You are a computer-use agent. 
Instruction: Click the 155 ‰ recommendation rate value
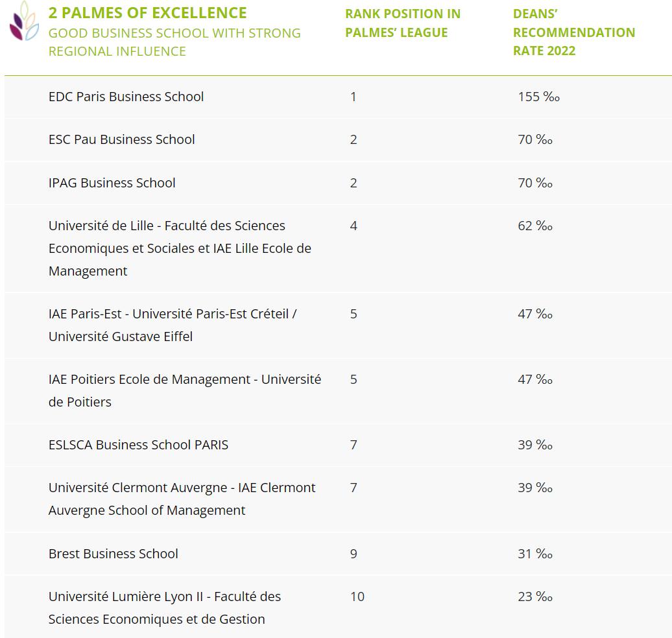tap(538, 97)
